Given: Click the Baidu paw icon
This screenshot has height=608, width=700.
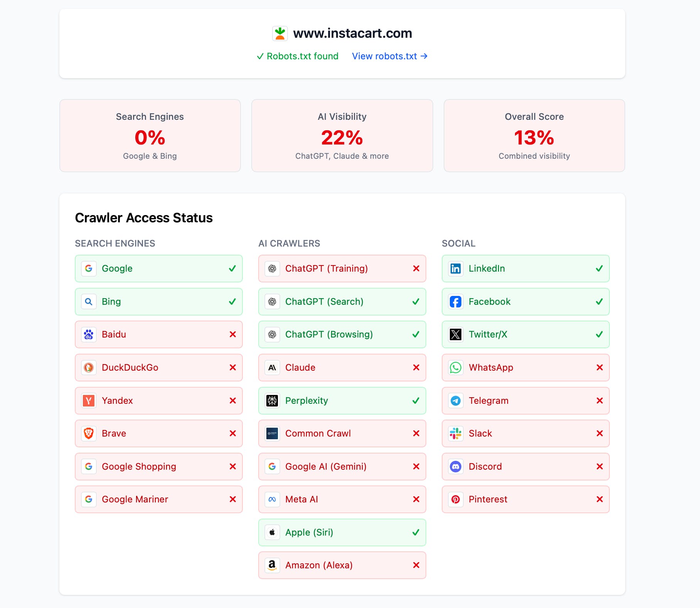Looking at the screenshot, I should [89, 334].
